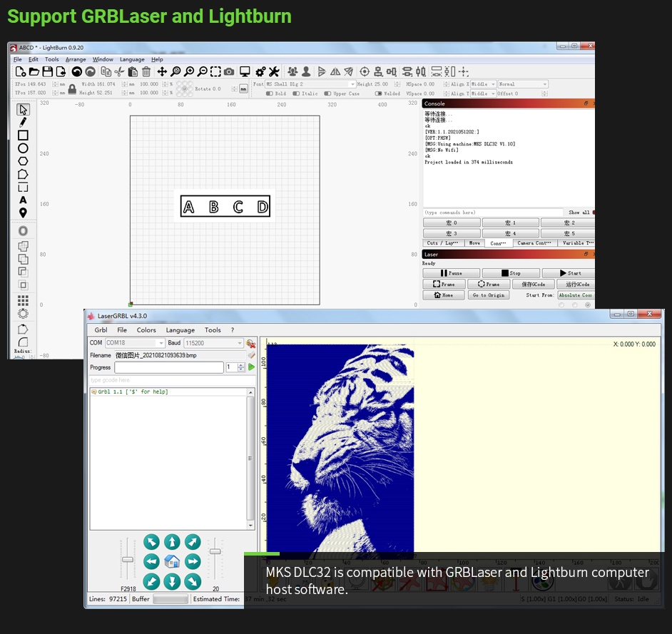Image resolution: width=672 pixels, height=634 pixels.
Task: Open the Normal dropdown in LightBurn
Action: coord(522,84)
